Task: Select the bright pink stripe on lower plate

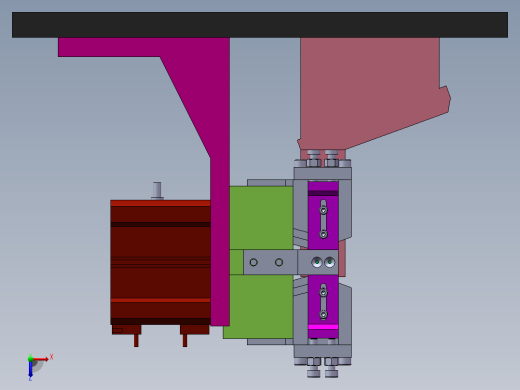Action: click(323, 327)
